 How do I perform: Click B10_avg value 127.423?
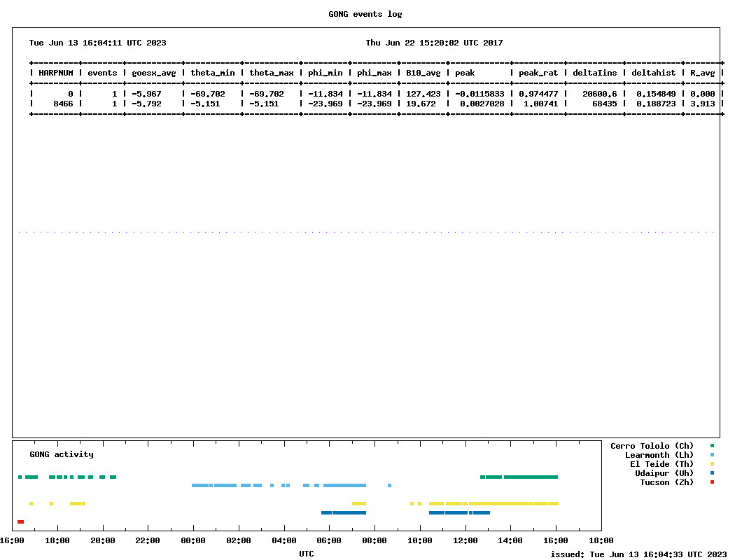click(x=423, y=94)
